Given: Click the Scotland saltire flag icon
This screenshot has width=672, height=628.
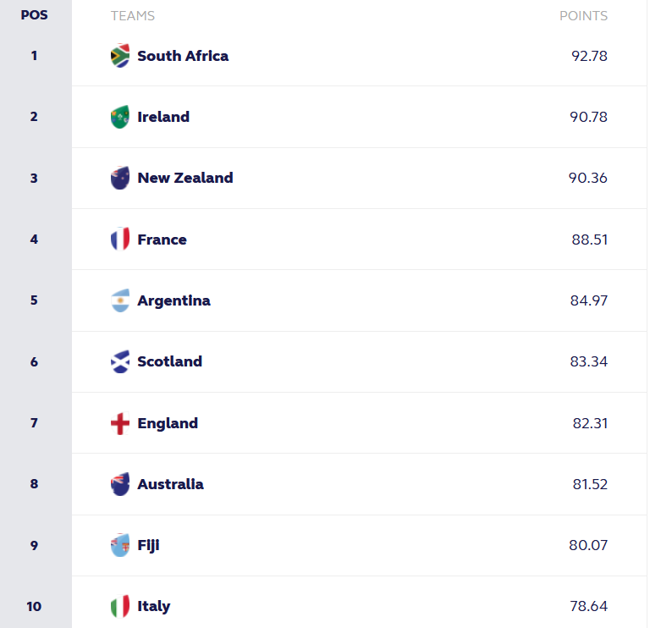Looking at the screenshot, I should pyautogui.click(x=120, y=361).
